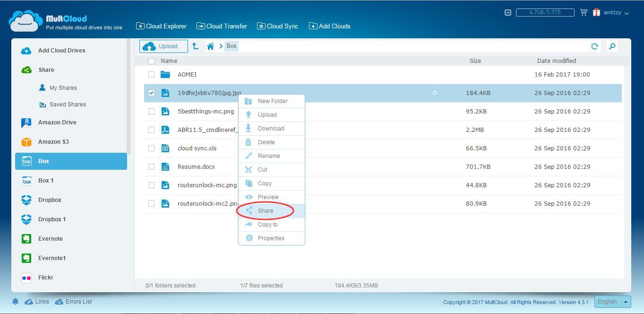
Task: Click the storage usage bar 4.7GB/5.5TB
Action: 545,12
